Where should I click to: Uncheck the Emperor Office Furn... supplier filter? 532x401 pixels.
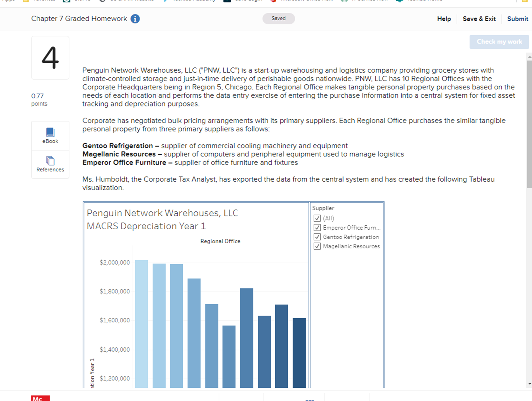click(x=317, y=227)
